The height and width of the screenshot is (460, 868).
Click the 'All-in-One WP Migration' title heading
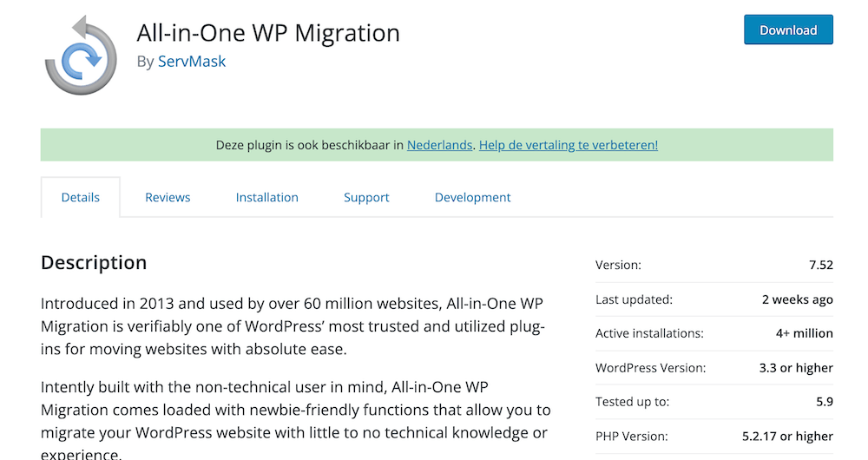268,33
